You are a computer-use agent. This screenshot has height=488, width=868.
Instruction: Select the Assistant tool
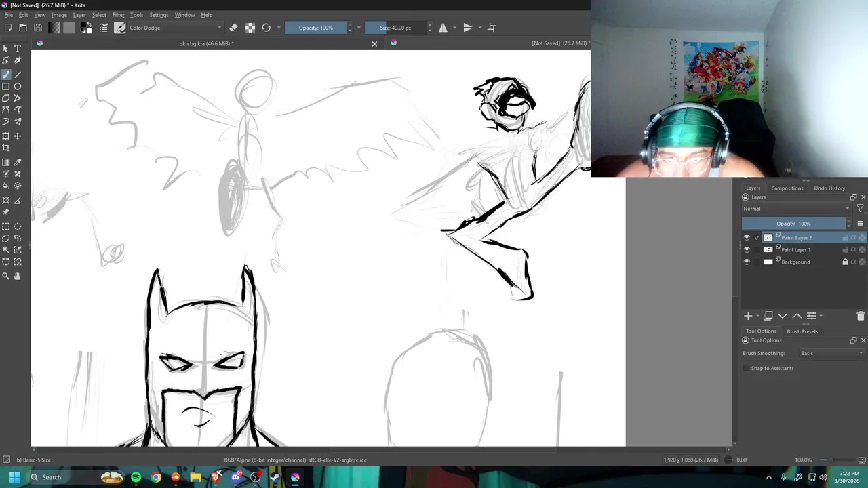[6, 200]
